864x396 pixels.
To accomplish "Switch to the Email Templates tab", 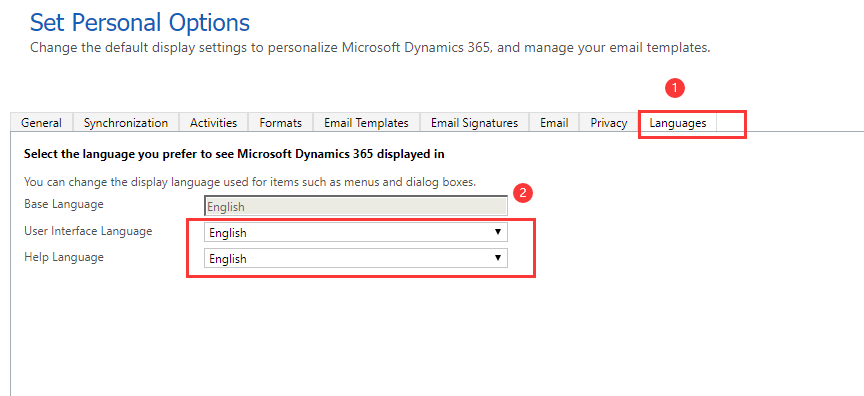I will [x=366, y=123].
